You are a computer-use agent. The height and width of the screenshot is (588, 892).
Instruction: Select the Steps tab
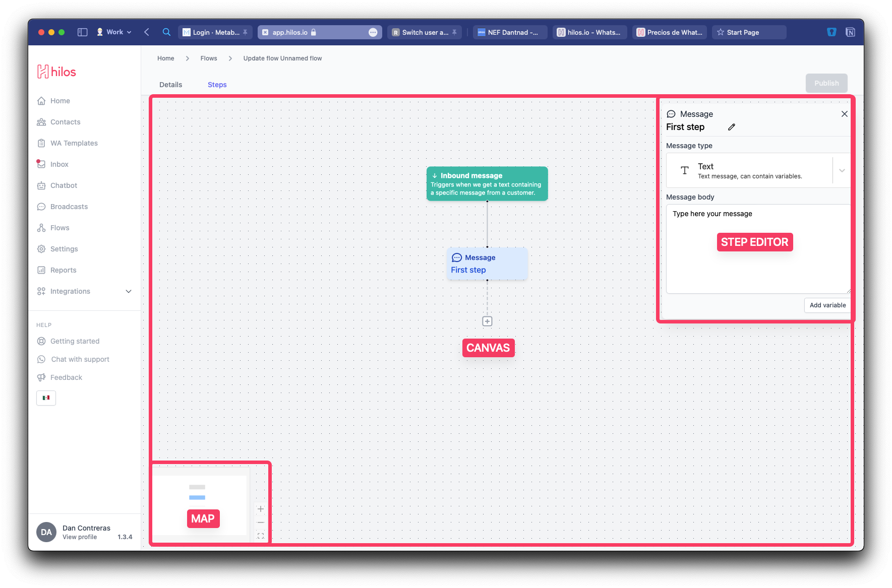[217, 85]
